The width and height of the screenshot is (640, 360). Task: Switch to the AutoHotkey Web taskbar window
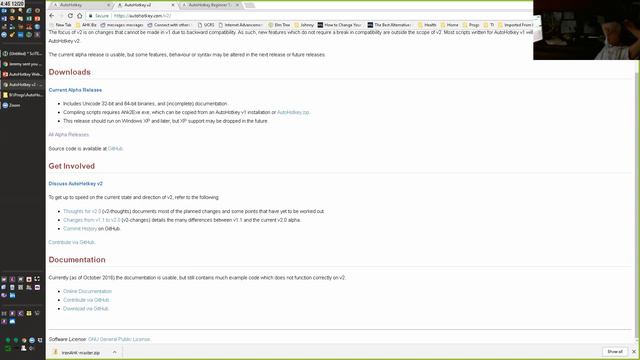click(23, 74)
